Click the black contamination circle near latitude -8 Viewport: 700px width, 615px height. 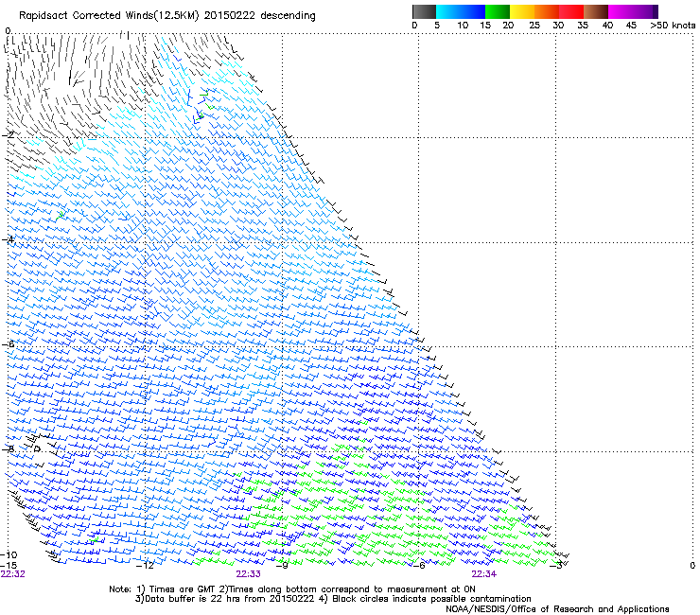click(x=38, y=448)
